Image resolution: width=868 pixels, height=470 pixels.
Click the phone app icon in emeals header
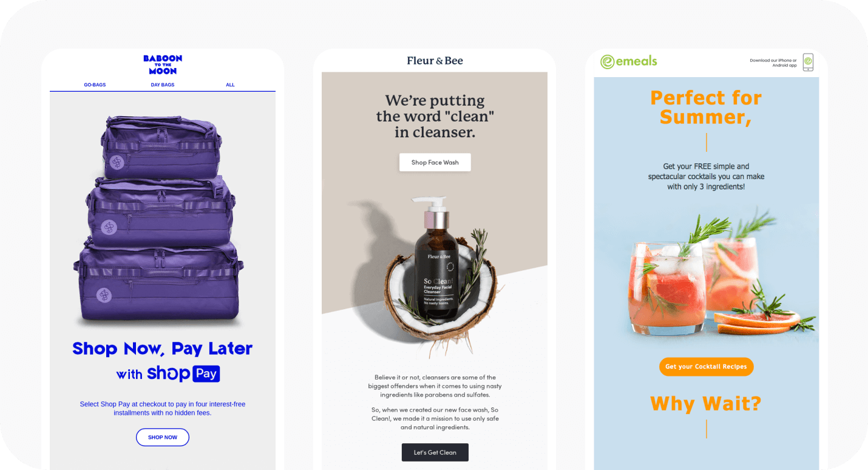tap(808, 63)
